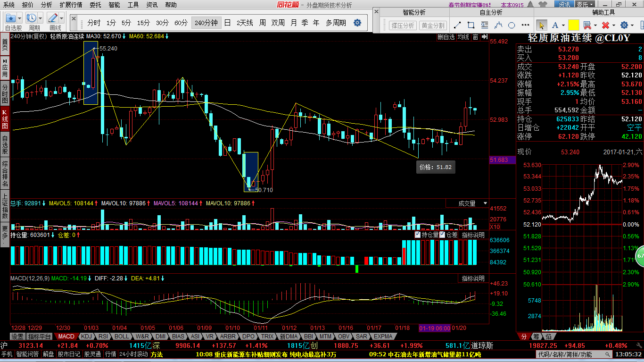
Task: Open period toolbar gear settings
Action: (x=357, y=23)
